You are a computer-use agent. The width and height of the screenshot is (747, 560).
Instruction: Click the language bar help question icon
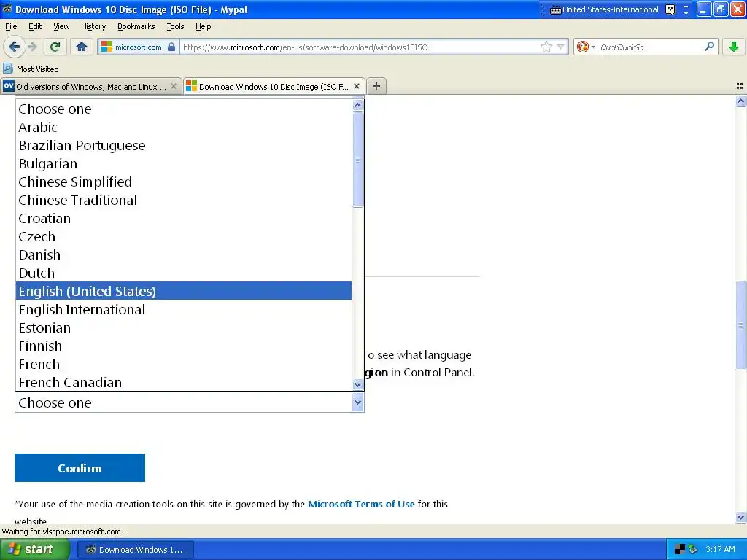[670, 9]
